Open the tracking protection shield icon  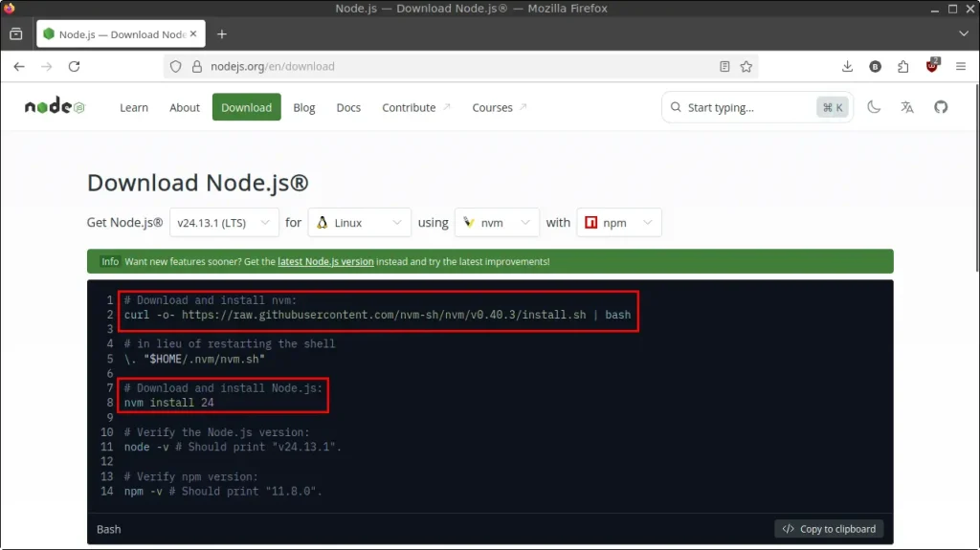[176, 66]
